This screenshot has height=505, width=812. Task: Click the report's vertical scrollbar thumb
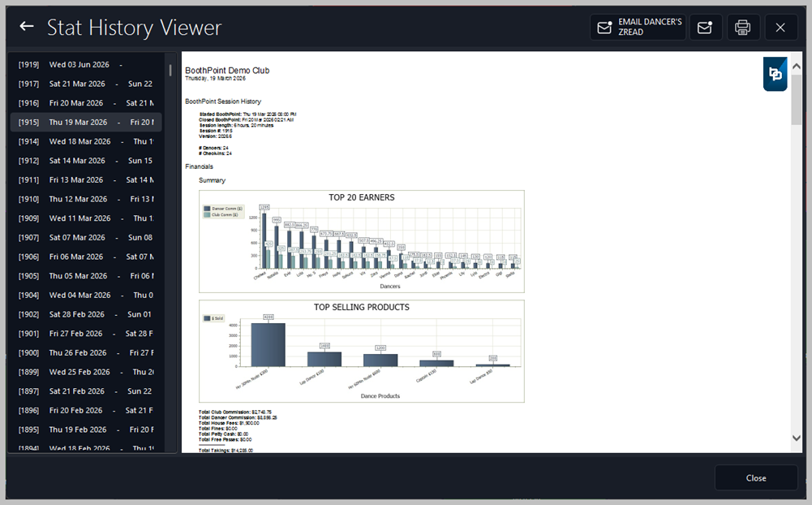(797, 100)
